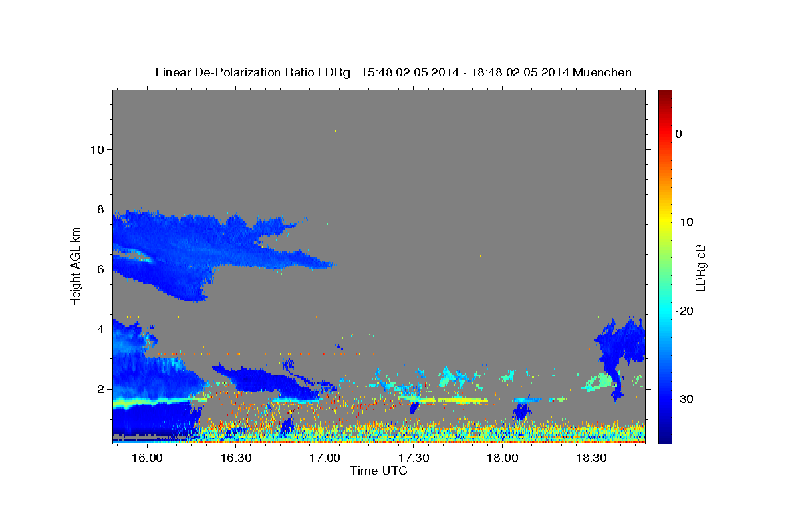
Task: Select the 17:00 time tick label
Action: point(325,458)
